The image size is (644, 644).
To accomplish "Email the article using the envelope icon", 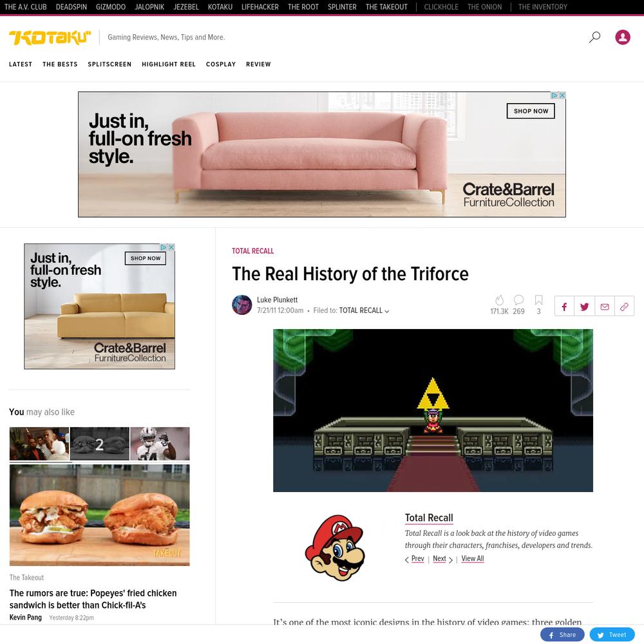I will pyautogui.click(x=605, y=307).
